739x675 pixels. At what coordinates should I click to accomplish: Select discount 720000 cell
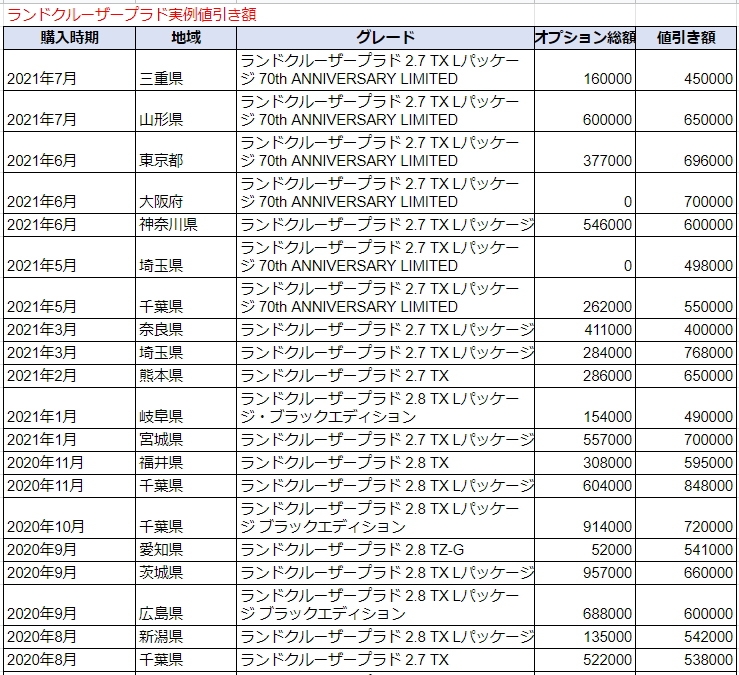point(686,518)
